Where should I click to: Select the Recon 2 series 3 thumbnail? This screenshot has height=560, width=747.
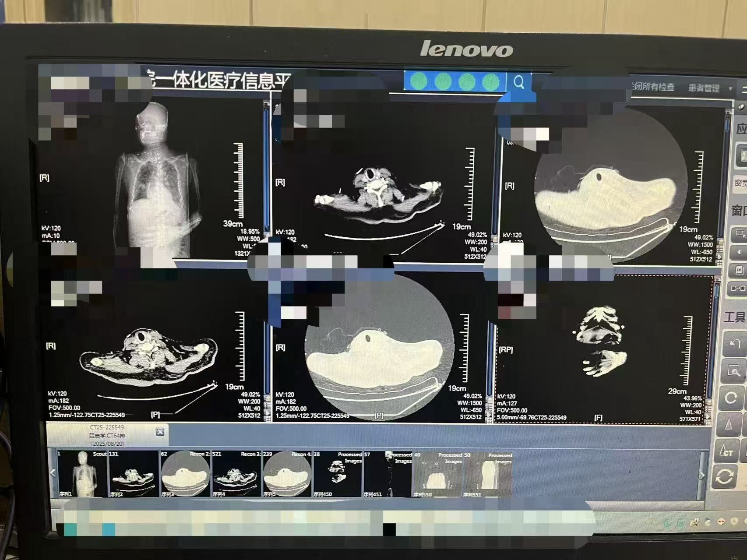coord(185,475)
